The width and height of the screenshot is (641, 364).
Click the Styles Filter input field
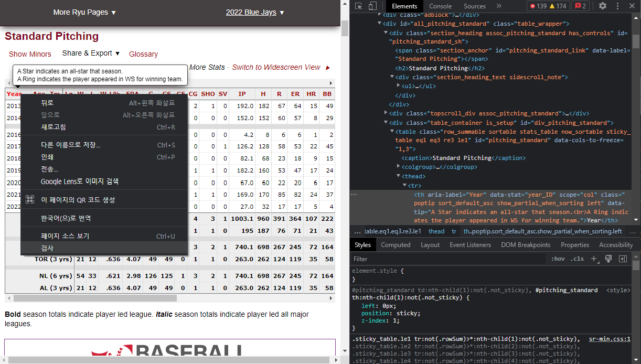[448, 259]
